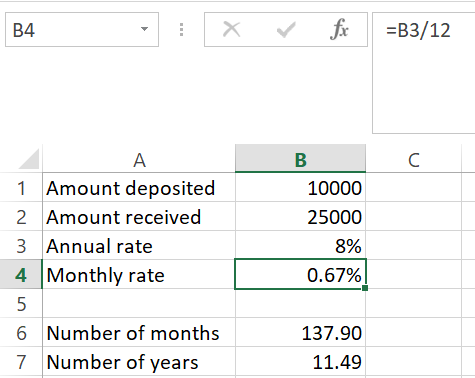
Task: Select column A header
Action: pyautogui.click(x=139, y=159)
